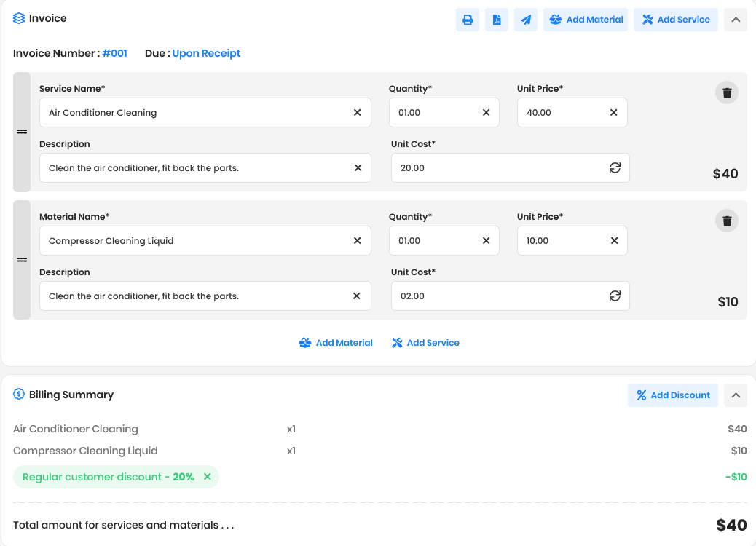
Task: Edit material Description input
Action: point(205,296)
